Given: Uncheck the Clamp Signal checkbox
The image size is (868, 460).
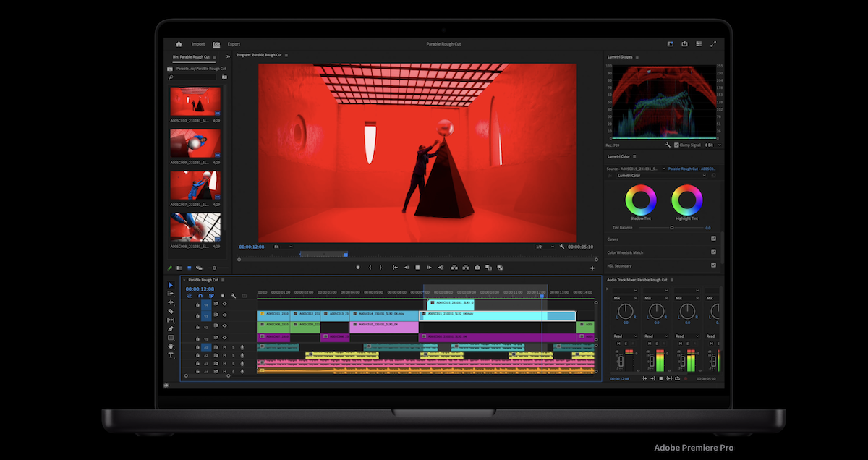Looking at the screenshot, I should click(676, 145).
